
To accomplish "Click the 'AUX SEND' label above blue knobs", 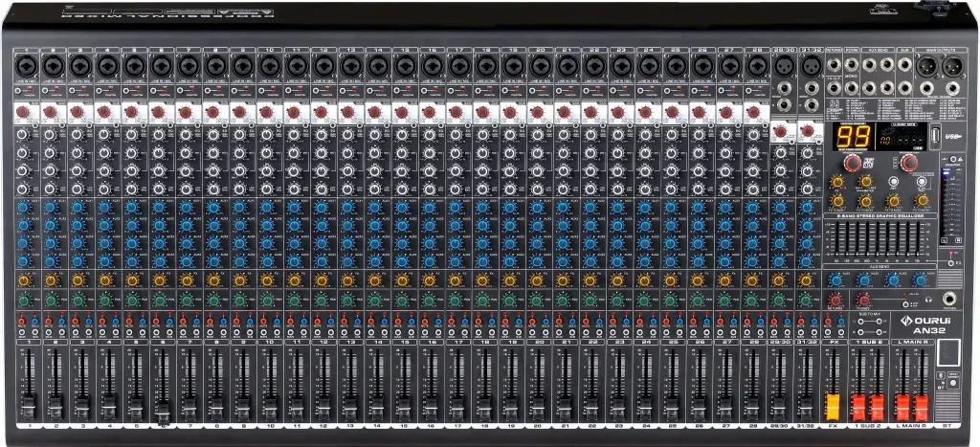I will [x=880, y=266].
